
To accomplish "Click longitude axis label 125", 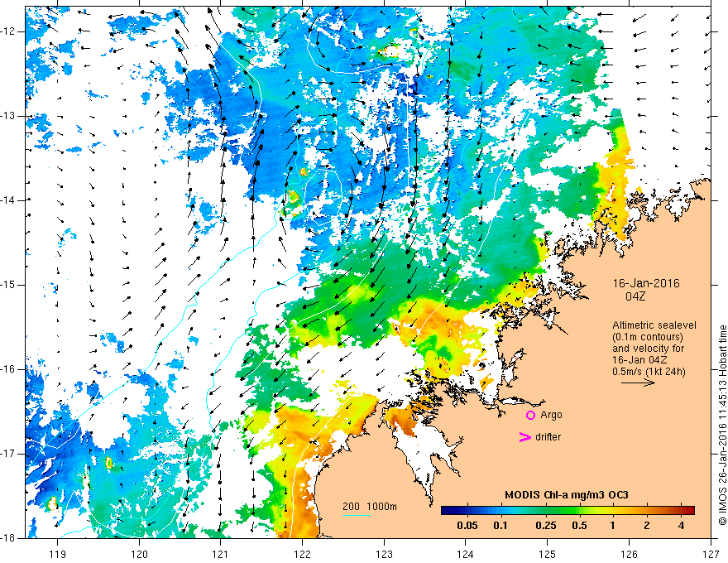I will 548,554.
